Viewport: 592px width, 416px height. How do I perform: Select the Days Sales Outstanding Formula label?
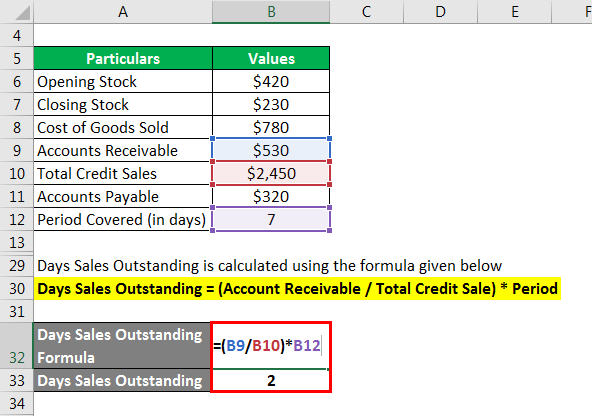pyautogui.click(x=122, y=346)
